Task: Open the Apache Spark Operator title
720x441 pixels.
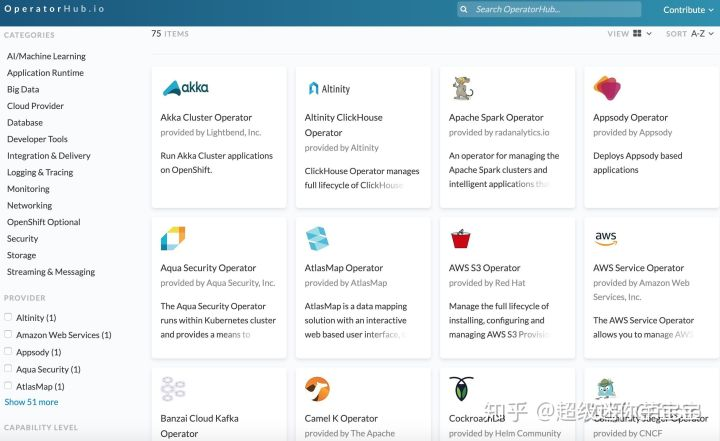Action: tap(496, 117)
